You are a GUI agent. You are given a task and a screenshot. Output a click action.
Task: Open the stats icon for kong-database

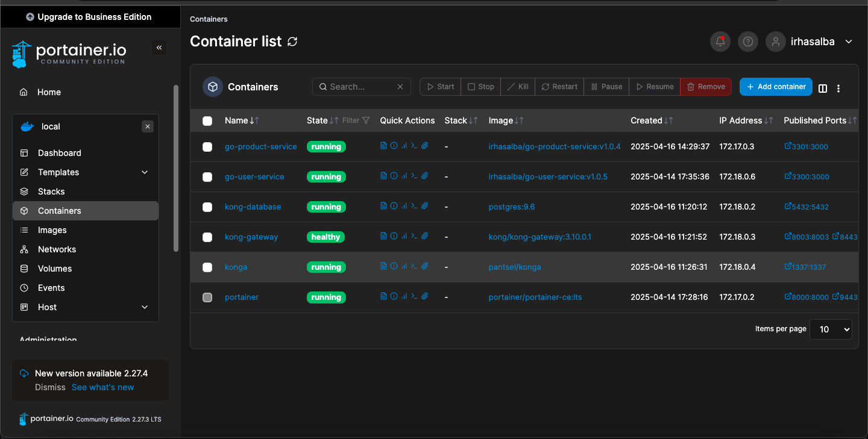(x=404, y=206)
